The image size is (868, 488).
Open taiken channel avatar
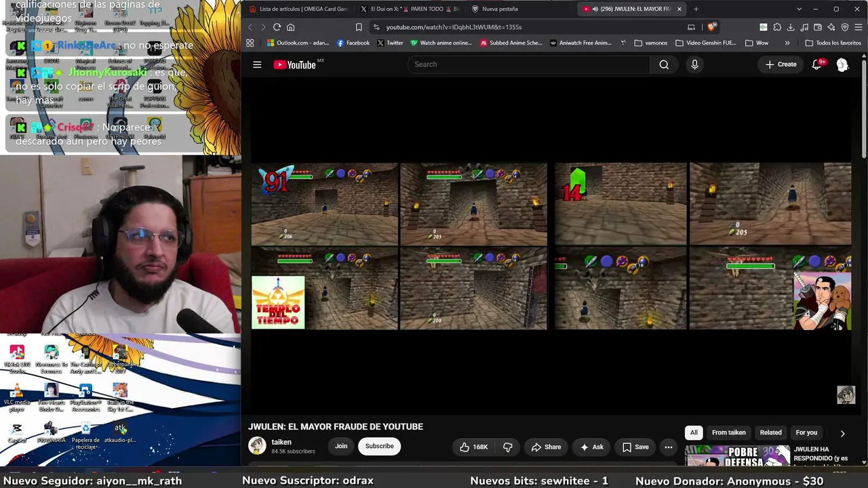(257, 445)
